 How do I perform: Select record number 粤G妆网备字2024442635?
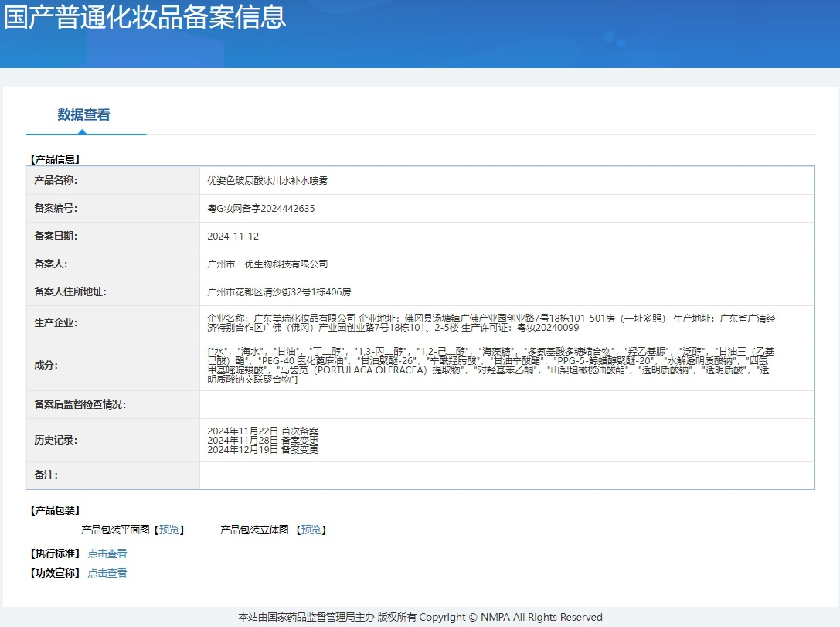(x=261, y=209)
